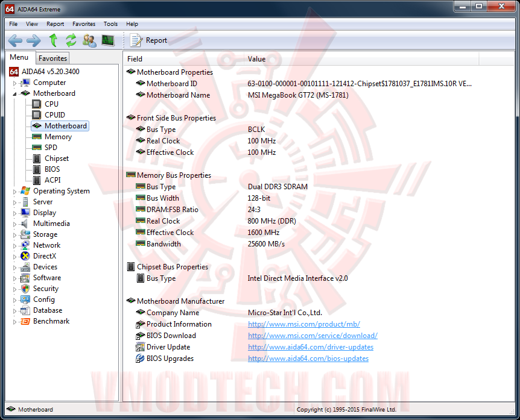Expand the Storage tree node

point(14,235)
